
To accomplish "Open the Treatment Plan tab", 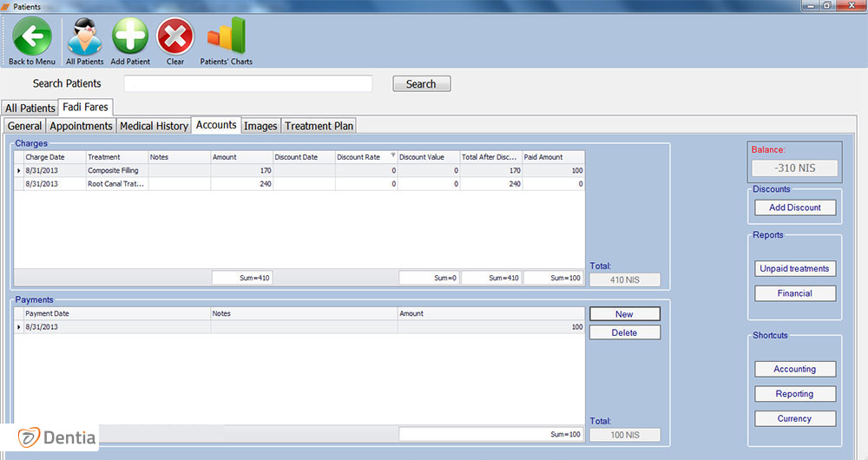I will [x=319, y=126].
